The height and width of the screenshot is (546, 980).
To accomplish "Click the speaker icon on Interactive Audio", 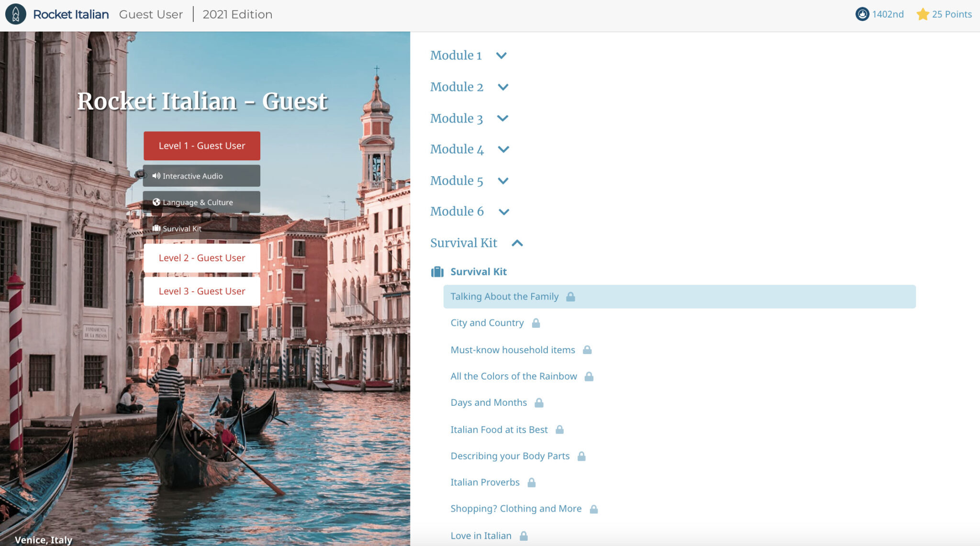I will pos(156,176).
